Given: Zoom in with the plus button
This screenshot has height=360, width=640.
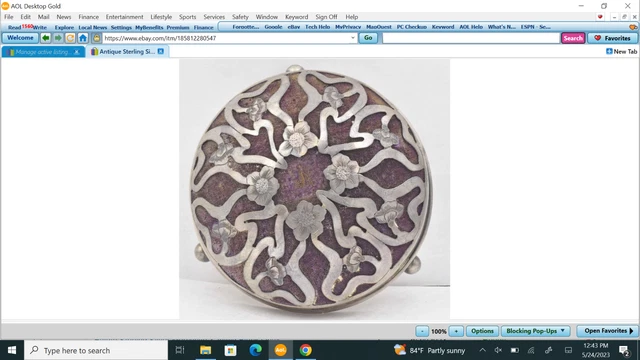Looking at the screenshot, I should tap(456, 331).
